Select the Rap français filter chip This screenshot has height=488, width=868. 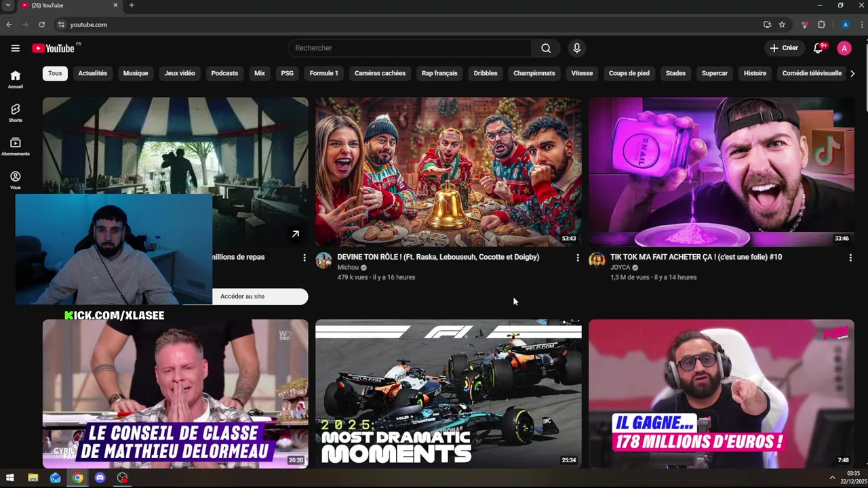439,73
